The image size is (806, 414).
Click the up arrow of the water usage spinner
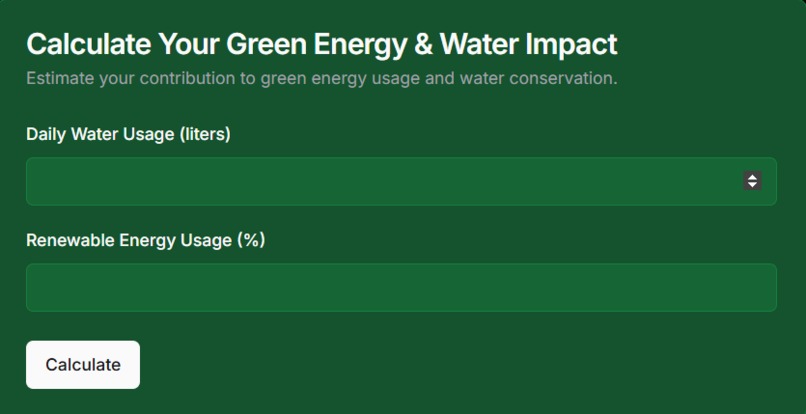(752, 176)
